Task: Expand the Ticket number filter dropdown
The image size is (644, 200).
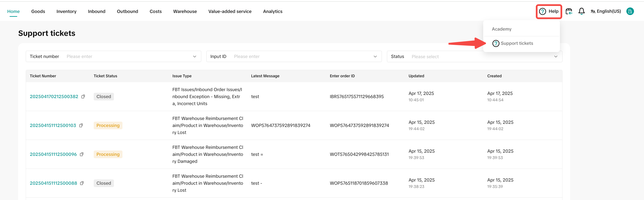Action: coord(194,57)
